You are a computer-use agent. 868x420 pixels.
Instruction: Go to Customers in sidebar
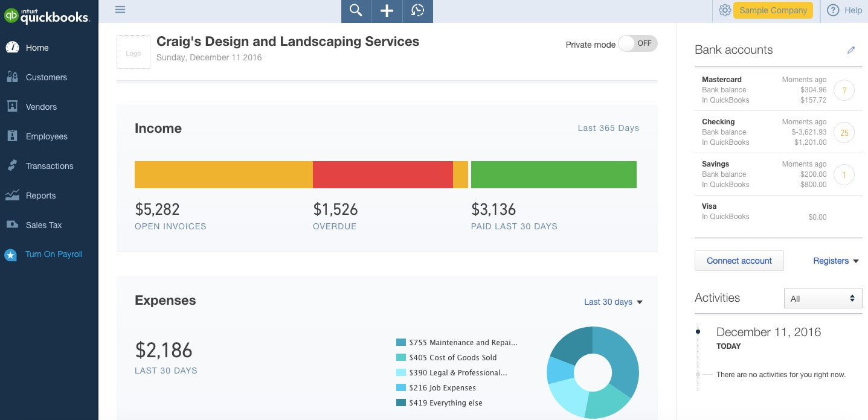46,77
